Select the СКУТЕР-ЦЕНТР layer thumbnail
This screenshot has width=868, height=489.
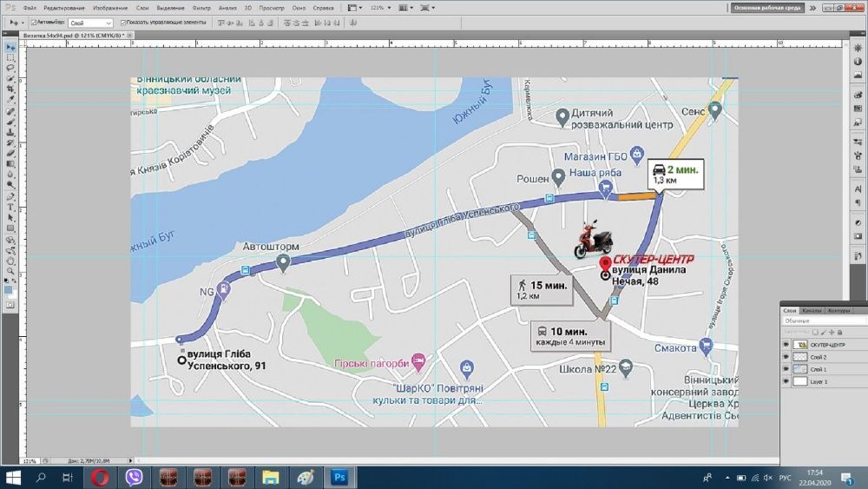tap(800, 345)
